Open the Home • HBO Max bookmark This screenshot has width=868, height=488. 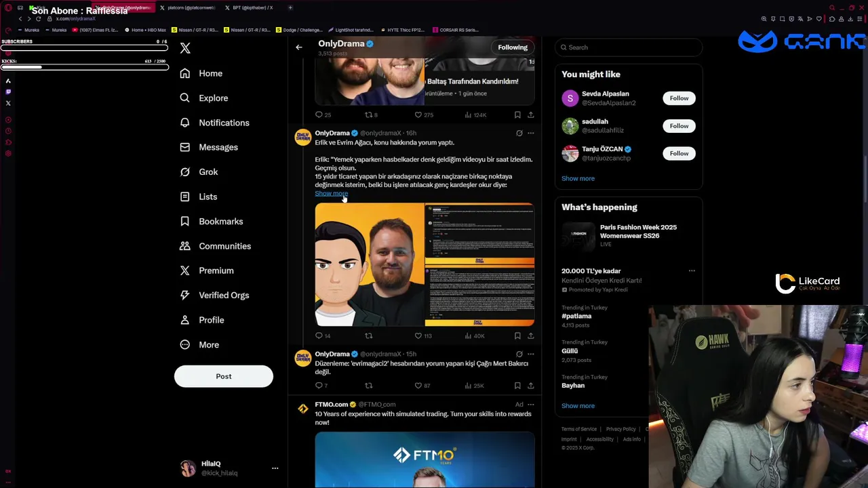(x=145, y=30)
